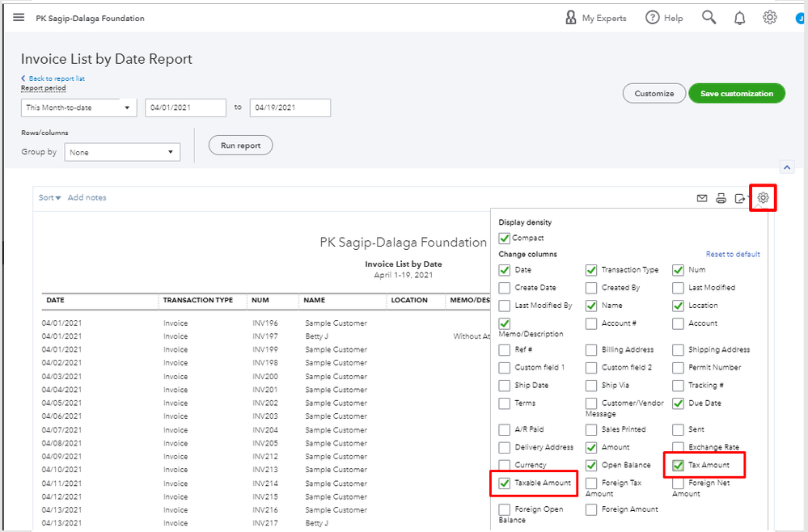Viewport: 808px width, 532px height.
Task: Toggle the Compact display density checkbox
Action: [505, 239]
